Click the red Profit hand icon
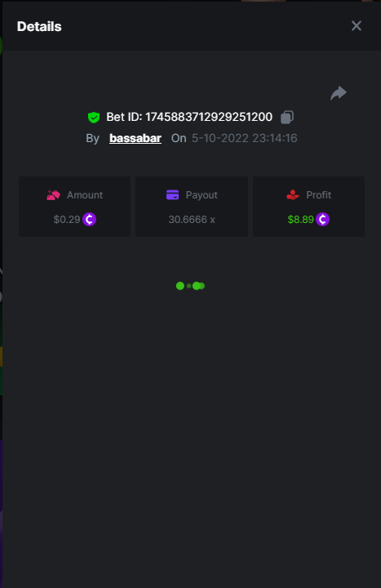 (293, 195)
